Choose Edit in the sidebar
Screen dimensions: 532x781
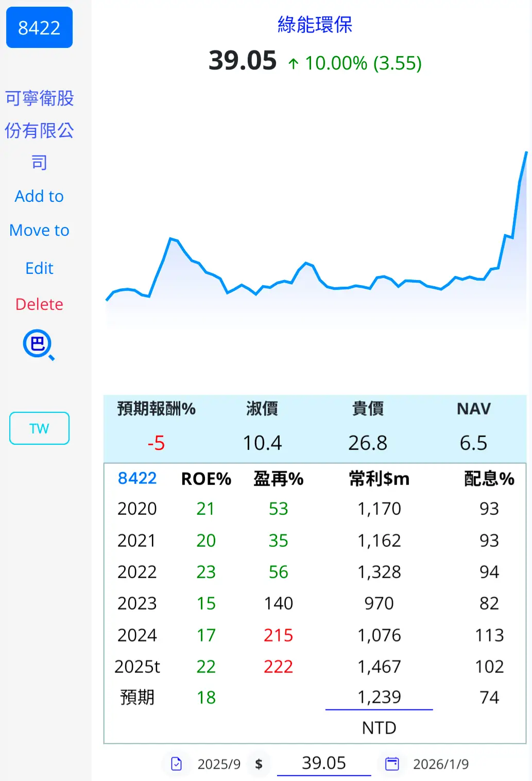[39, 268]
